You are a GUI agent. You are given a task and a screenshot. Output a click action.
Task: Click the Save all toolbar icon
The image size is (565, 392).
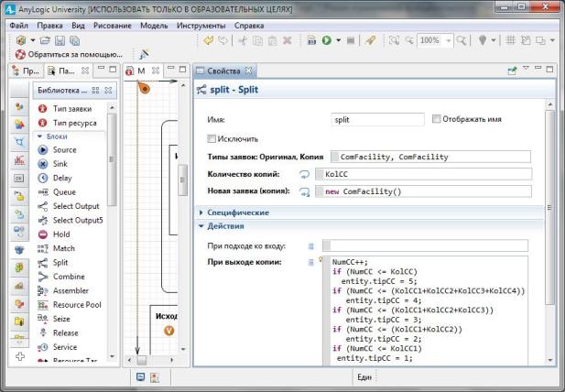click(x=74, y=40)
